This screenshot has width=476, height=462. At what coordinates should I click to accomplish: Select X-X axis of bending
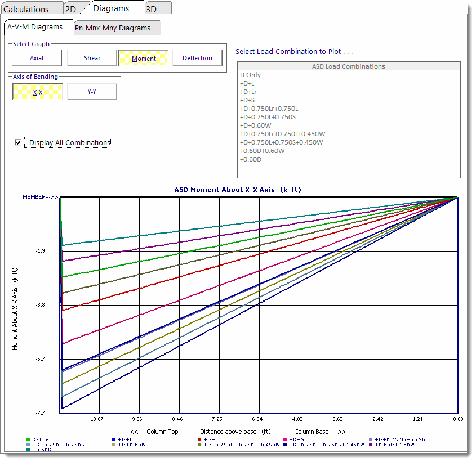click(37, 92)
